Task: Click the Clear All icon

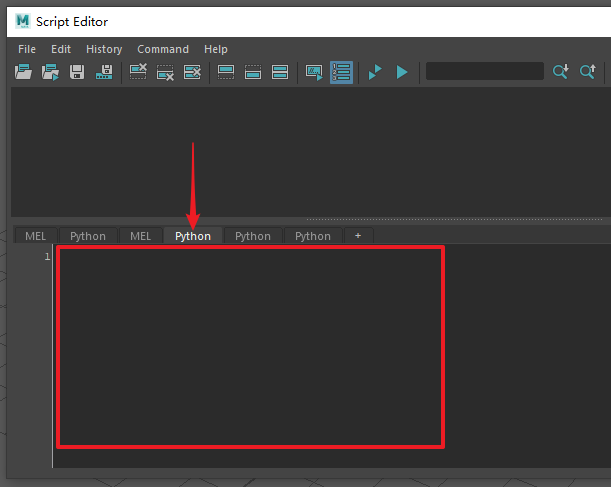Action: [x=192, y=72]
